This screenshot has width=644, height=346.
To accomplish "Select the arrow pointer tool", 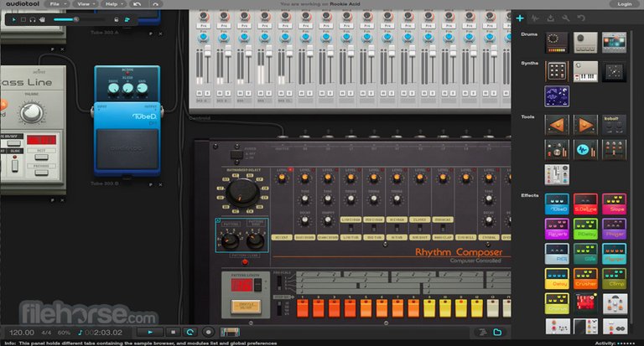I will pos(14,20).
